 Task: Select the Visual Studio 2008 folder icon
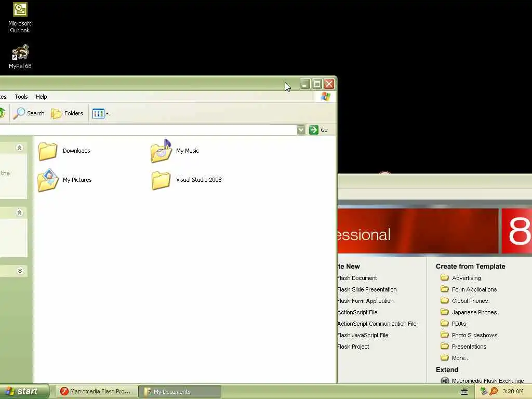(161, 180)
